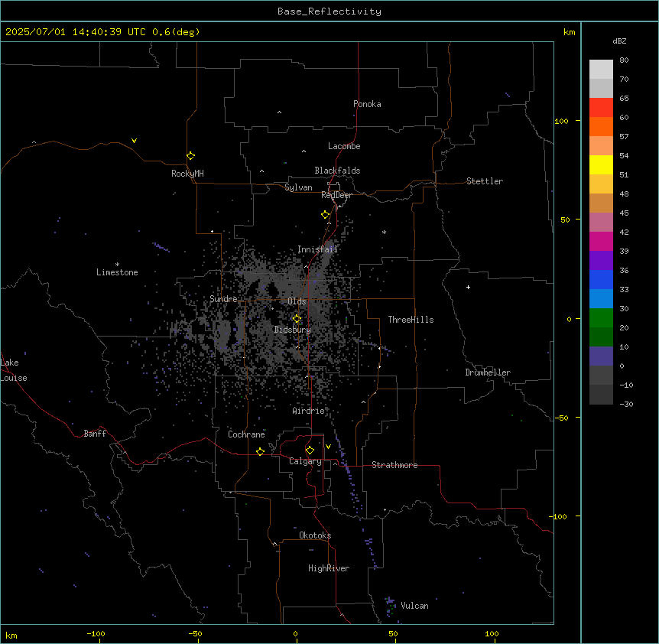Click the dBZ legend heading

pyautogui.click(x=619, y=41)
